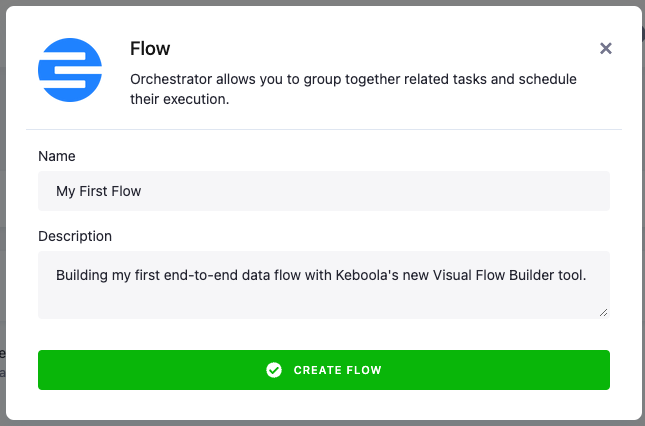The height and width of the screenshot is (426, 645).
Task: Click the "CREATE FLOW" button label text
Action: click(337, 370)
